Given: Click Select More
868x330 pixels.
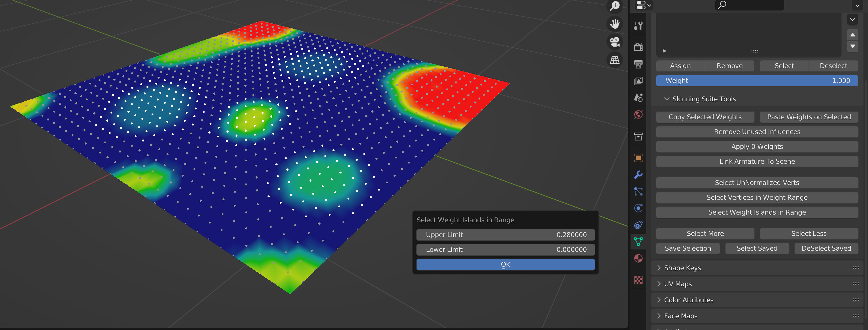Looking at the screenshot, I should tap(705, 234).
